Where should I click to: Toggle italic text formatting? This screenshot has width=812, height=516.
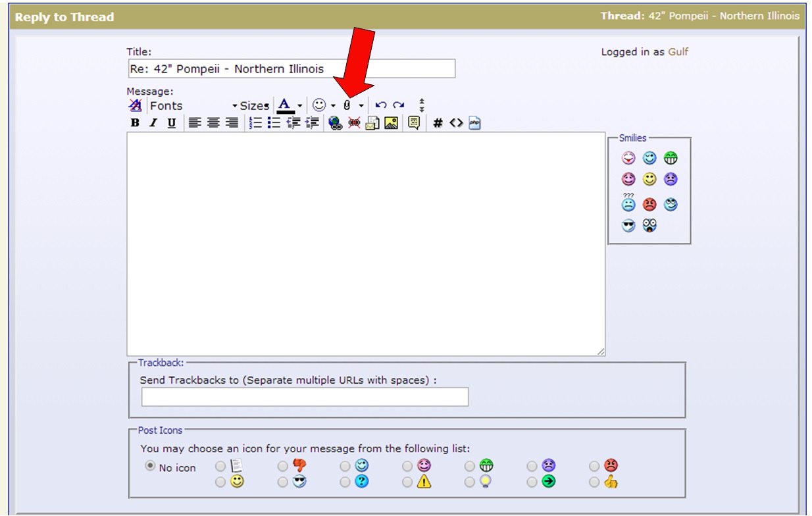pyautogui.click(x=153, y=123)
